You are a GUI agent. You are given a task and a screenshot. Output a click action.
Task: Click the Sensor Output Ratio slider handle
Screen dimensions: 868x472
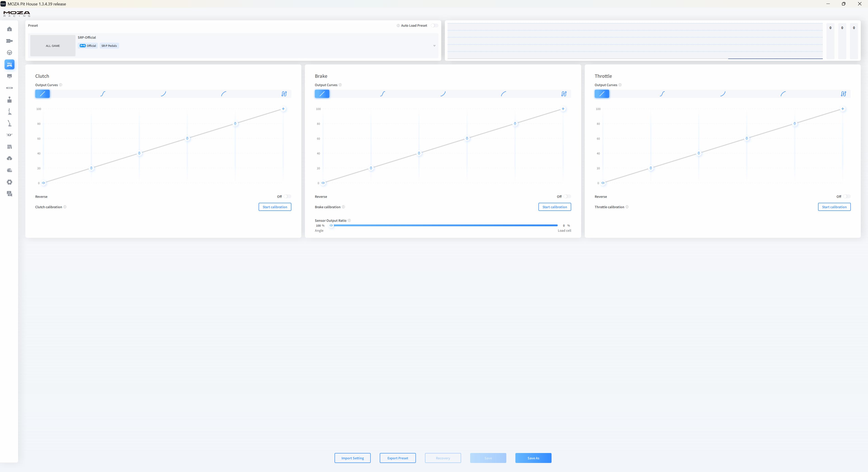click(331, 225)
